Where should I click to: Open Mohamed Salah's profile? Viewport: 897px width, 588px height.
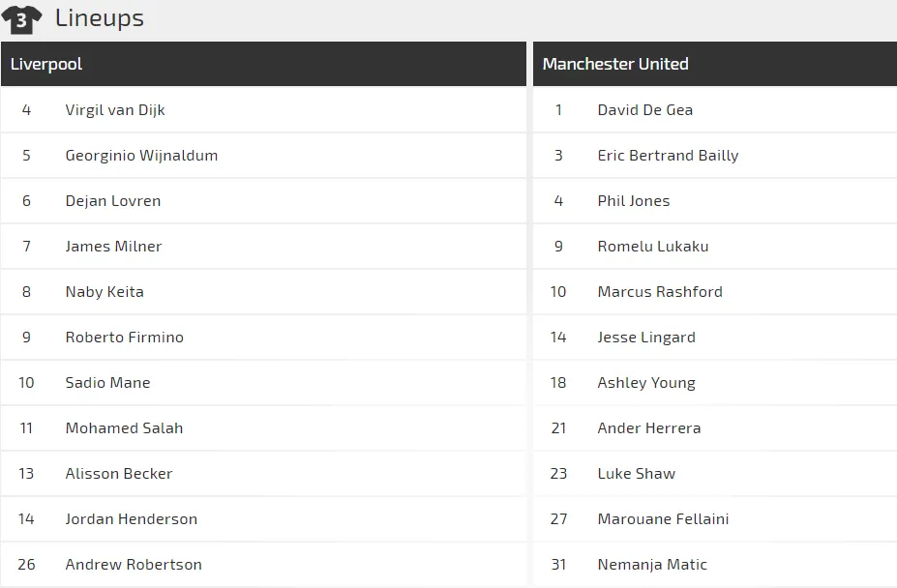click(x=124, y=427)
